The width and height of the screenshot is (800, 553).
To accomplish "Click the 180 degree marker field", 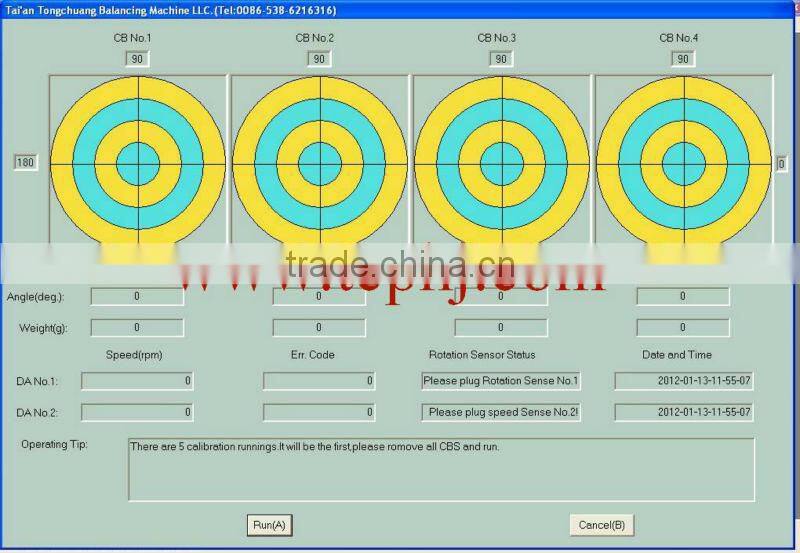I will [x=25, y=163].
